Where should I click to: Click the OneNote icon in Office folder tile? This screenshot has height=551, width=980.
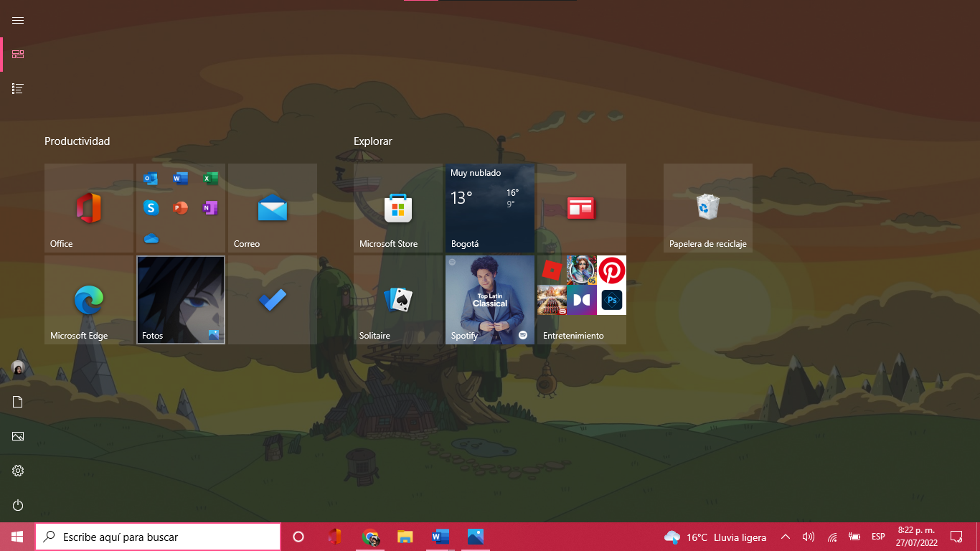(210, 208)
